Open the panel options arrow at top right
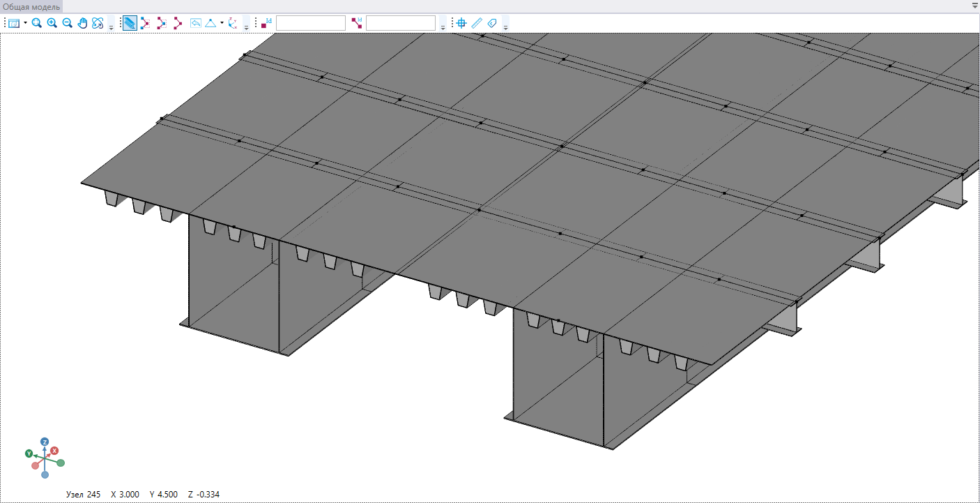 (x=974, y=5)
